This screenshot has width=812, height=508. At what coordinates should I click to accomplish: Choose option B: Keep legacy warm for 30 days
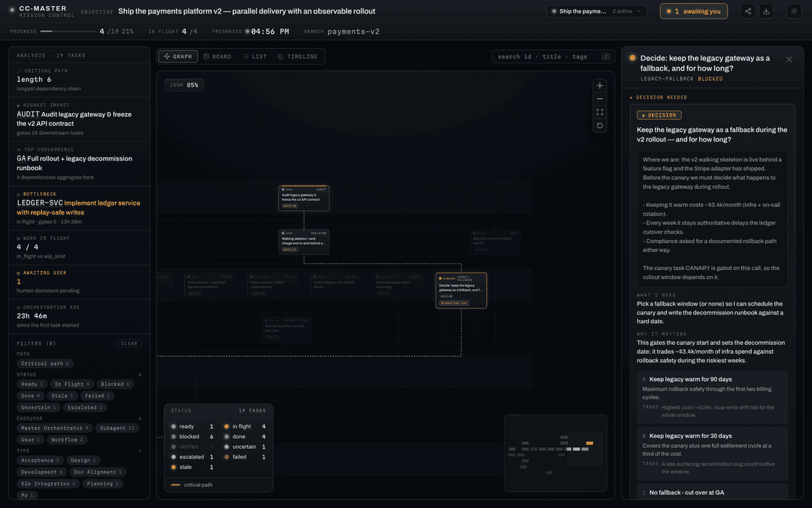[712, 454]
